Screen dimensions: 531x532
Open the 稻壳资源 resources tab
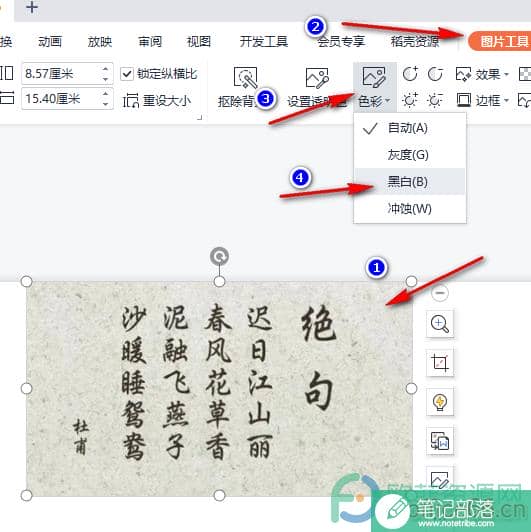tap(415, 41)
